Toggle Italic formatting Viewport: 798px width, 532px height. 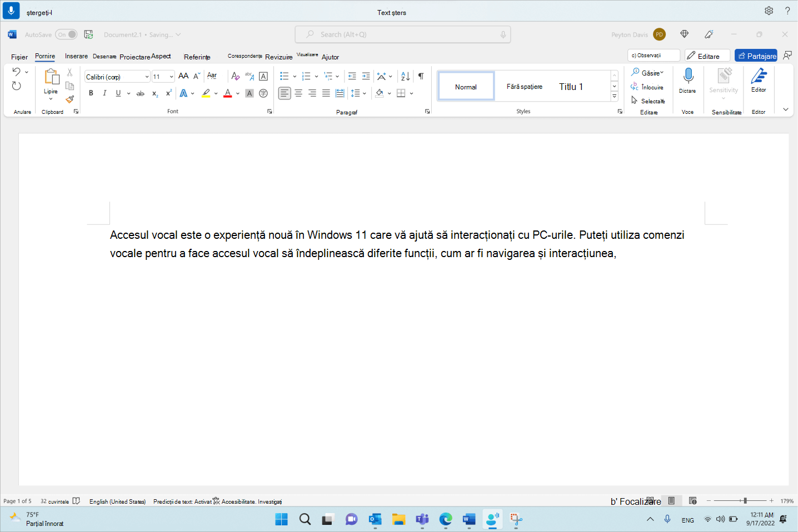coord(104,93)
